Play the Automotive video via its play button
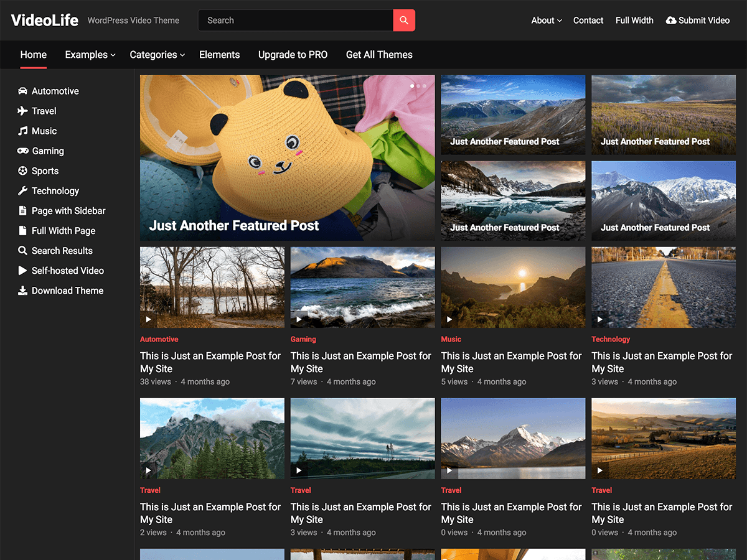Viewport: 747px width, 560px height. point(148,319)
